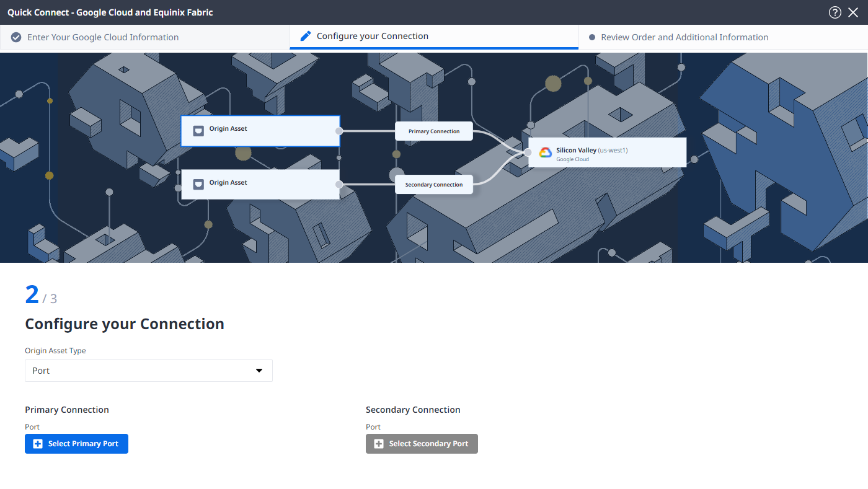868x489 pixels.
Task: Click the Secondary Connection diagram label
Action: [x=434, y=185]
